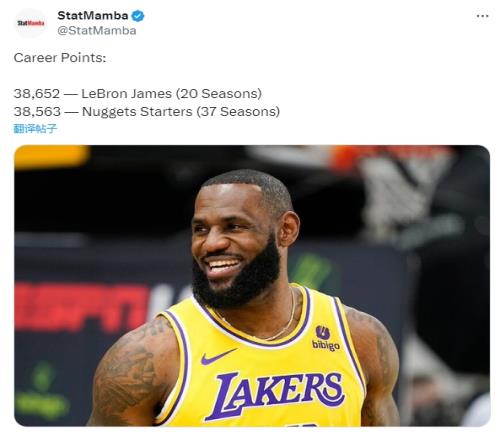The height and width of the screenshot is (440, 500).
Task: Click the "LeBron James" name in tweet
Action: click(x=126, y=94)
